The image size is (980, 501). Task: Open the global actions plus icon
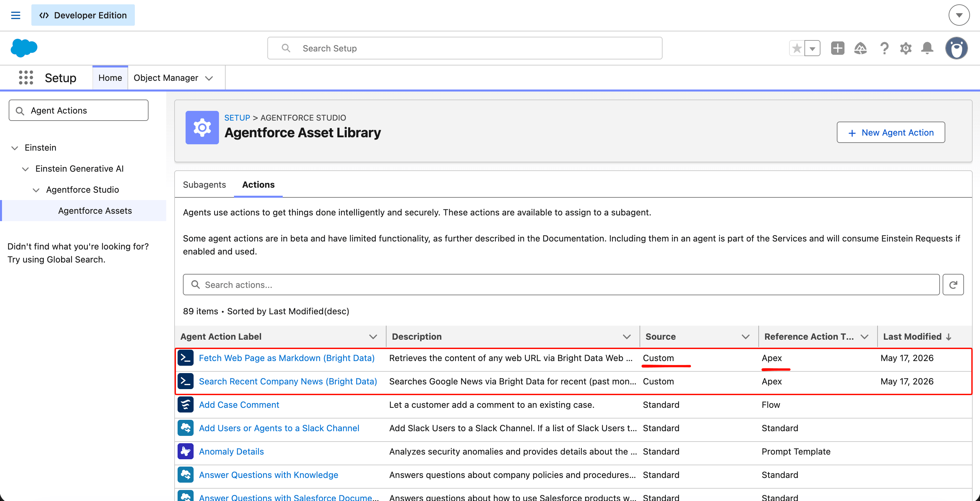838,48
